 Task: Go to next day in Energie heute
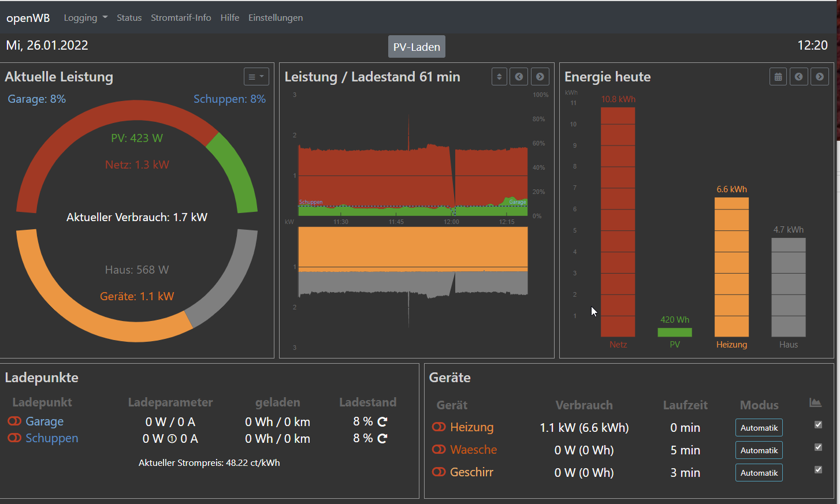point(820,77)
